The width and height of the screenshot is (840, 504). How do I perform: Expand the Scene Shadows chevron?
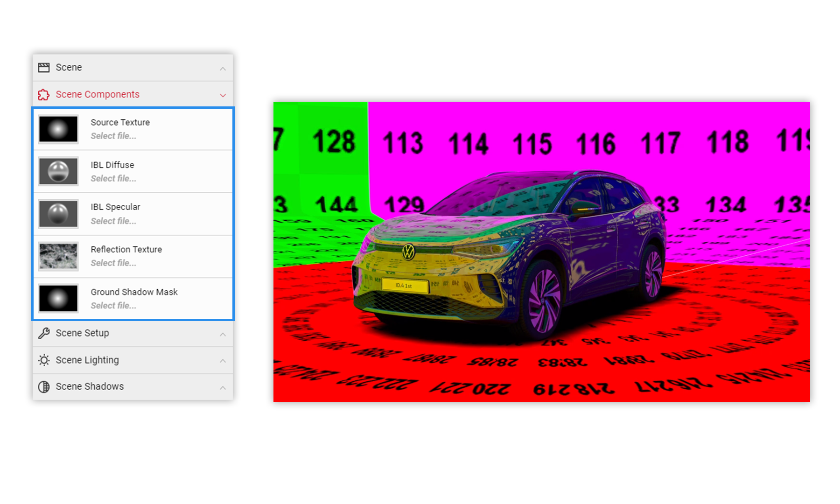[223, 387]
